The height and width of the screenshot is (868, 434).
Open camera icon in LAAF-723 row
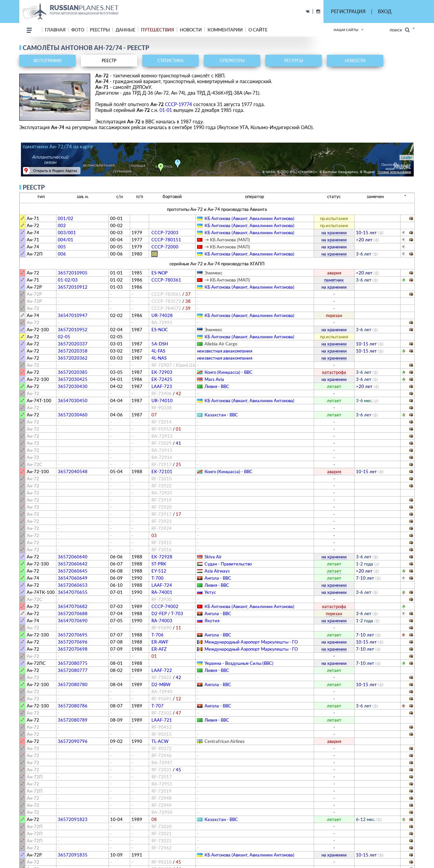tap(411, 386)
